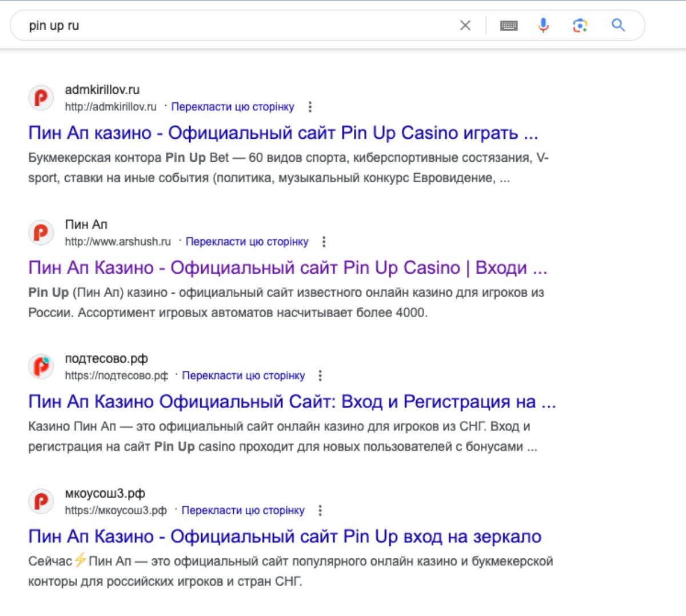686x616 pixels.
Task: Click the snippet starting 'Букмекерская контора Pin Up Bet'
Action: (289, 167)
